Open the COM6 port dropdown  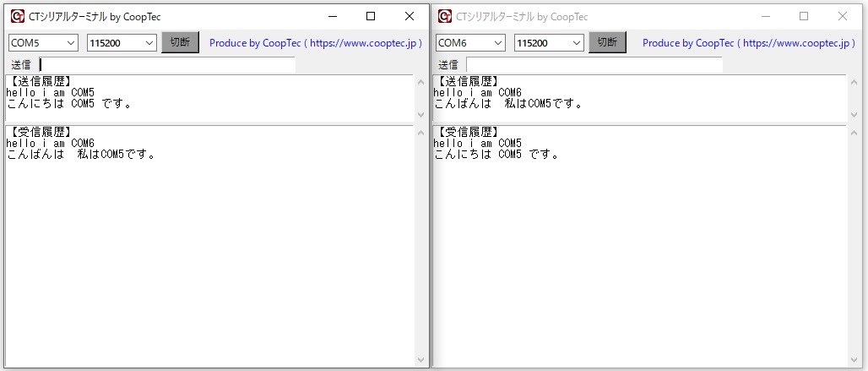coord(470,43)
